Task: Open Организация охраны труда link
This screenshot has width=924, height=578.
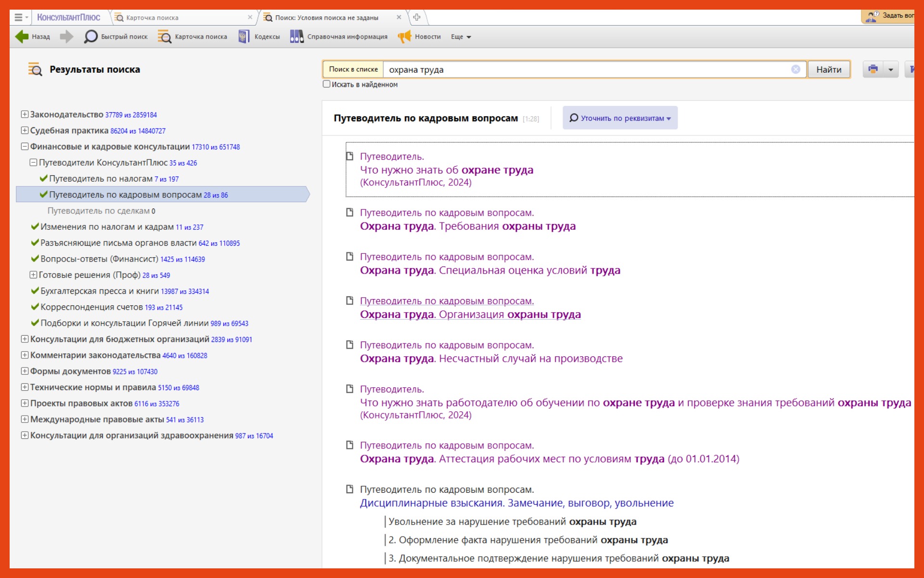Action: point(470,315)
